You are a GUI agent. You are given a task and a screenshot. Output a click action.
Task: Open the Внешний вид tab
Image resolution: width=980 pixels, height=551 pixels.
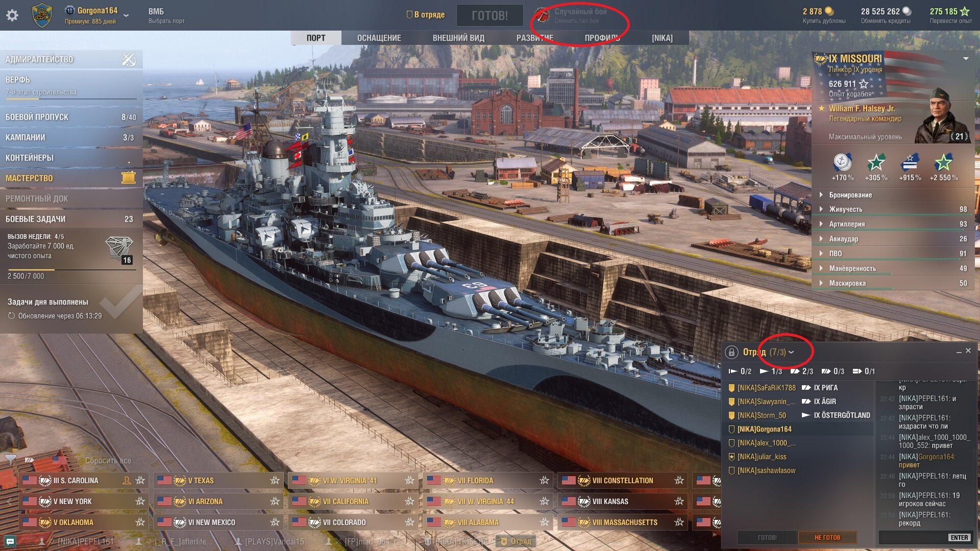458,38
